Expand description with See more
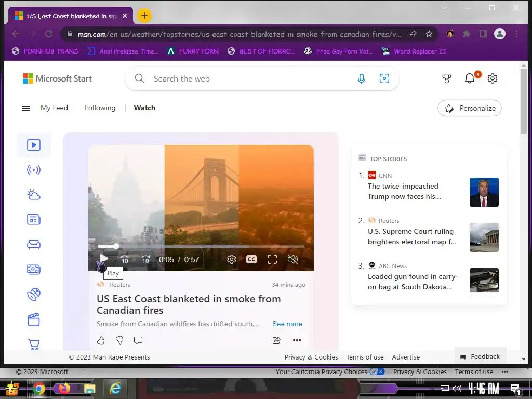Screen dimensions: 532x399 coord(287,324)
